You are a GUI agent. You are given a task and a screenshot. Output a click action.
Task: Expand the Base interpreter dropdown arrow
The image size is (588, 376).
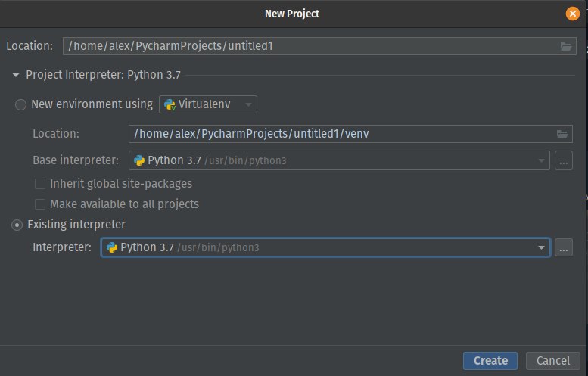click(541, 161)
